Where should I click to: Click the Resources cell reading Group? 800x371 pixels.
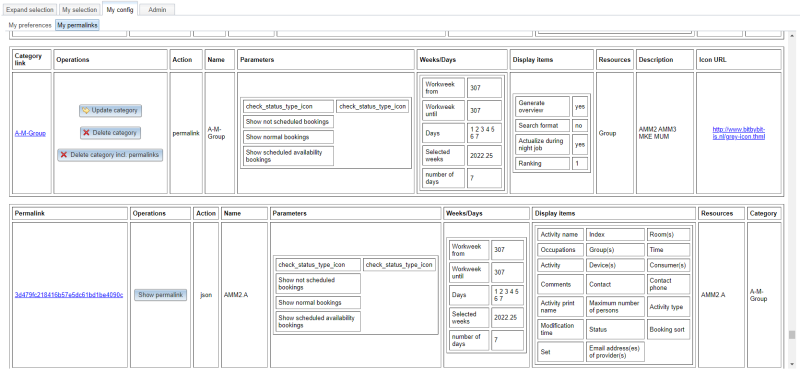pyautogui.click(x=615, y=133)
